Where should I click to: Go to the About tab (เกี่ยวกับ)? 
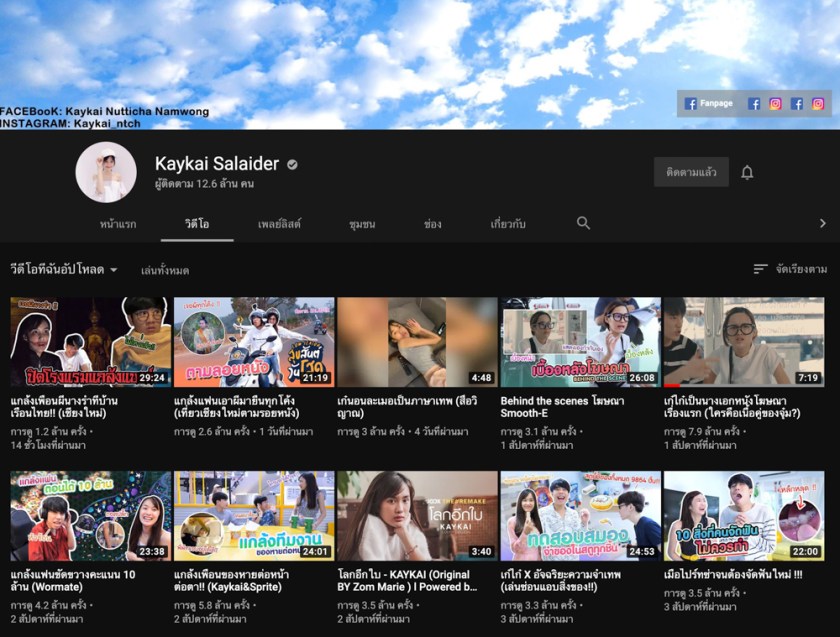(508, 224)
